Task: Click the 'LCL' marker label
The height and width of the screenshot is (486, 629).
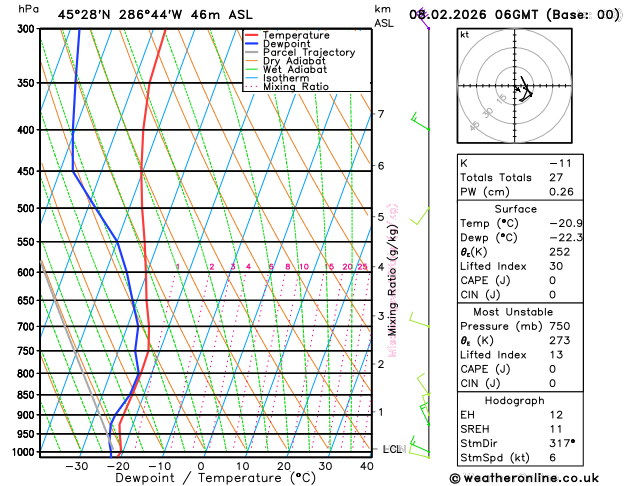Action: tap(392, 450)
